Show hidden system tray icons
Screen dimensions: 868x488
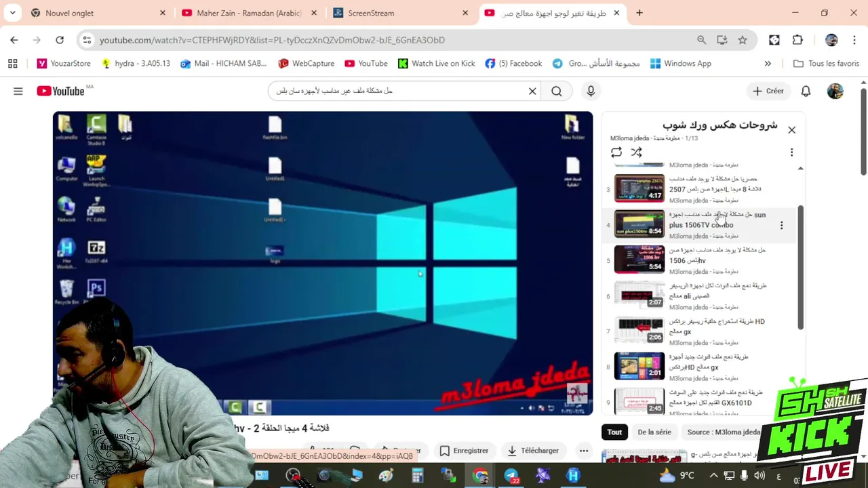[x=713, y=475]
